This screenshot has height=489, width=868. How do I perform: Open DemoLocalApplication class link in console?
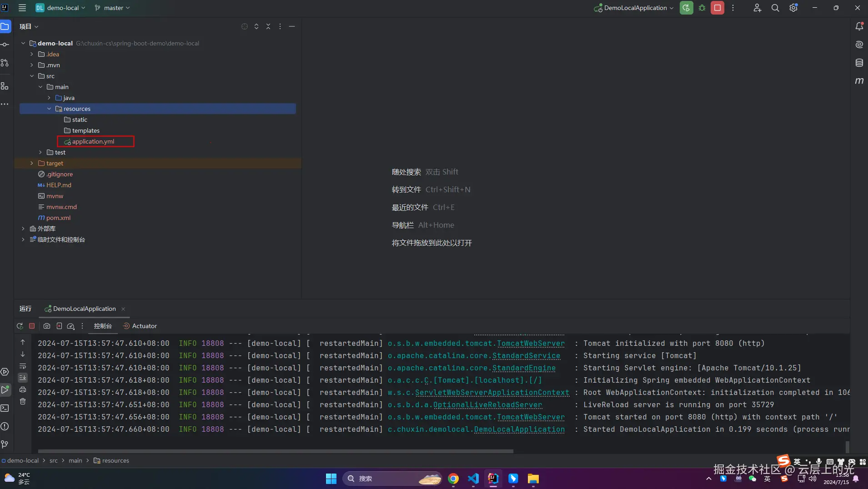pyautogui.click(x=519, y=429)
